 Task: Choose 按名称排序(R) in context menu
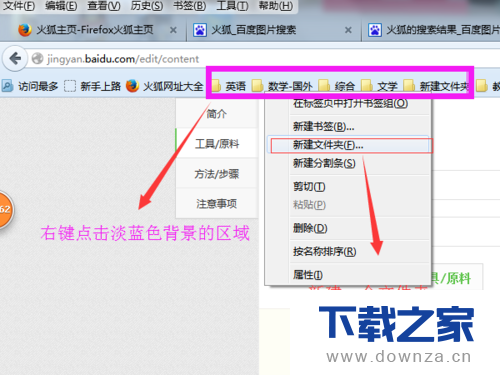(x=348, y=251)
